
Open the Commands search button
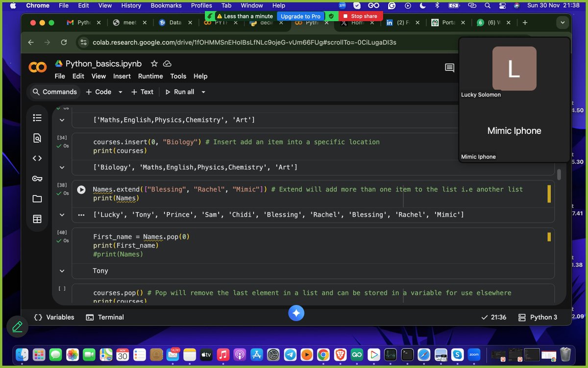pyautogui.click(x=54, y=92)
